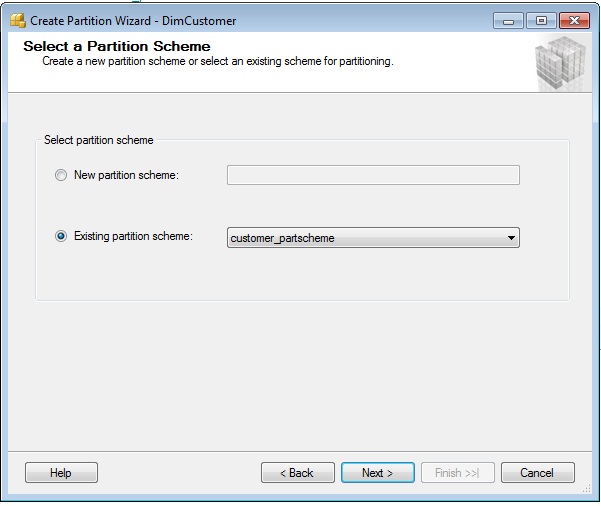Click the Existing partition scheme label
Viewport: 601px width, 506px height.
[133, 236]
